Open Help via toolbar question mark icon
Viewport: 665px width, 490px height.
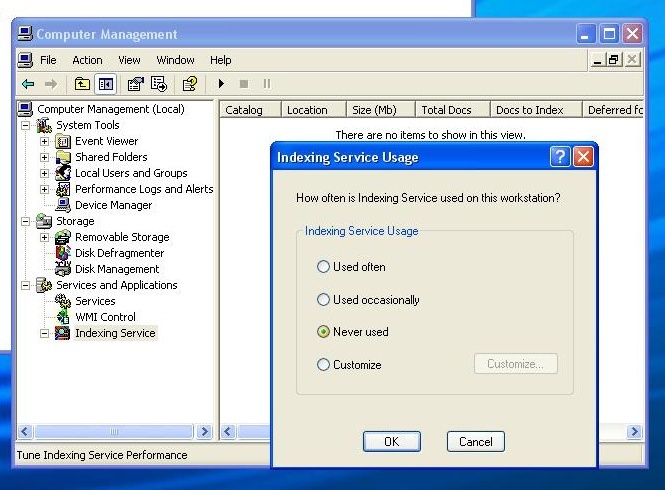190,84
